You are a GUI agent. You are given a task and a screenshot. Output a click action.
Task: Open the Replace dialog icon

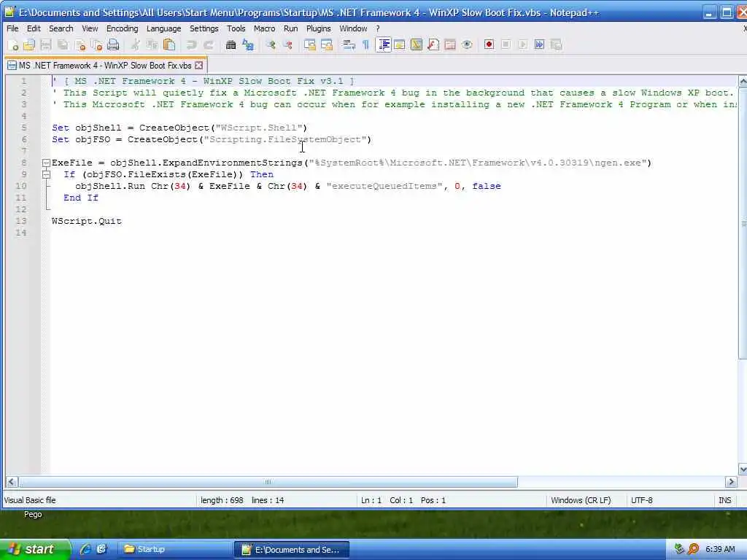(x=248, y=44)
